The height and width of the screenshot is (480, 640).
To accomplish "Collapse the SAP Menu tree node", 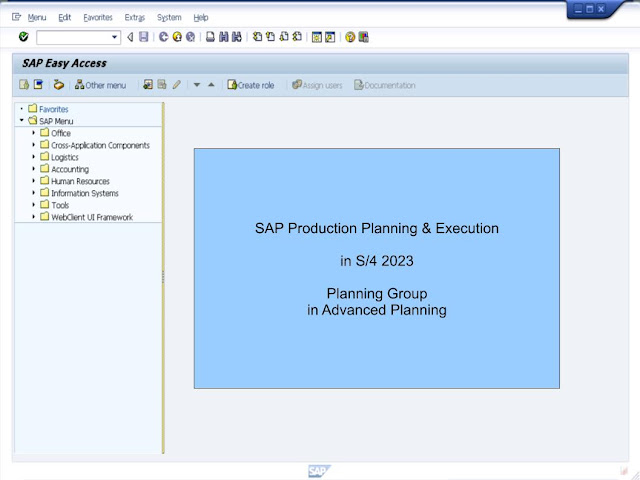I will (22, 120).
